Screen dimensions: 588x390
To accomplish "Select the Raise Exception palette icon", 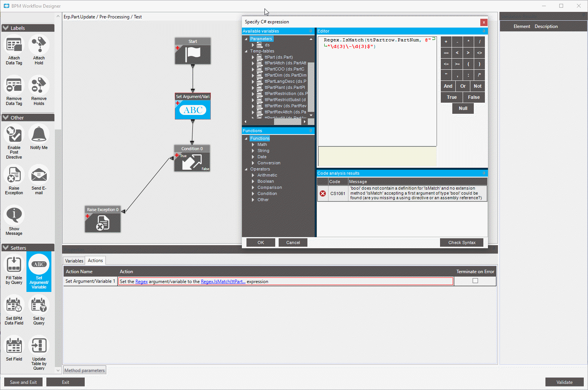I will pyautogui.click(x=14, y=175).
